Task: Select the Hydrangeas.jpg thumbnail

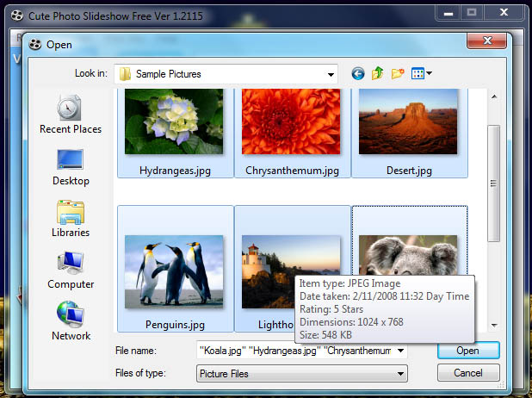Action: click(174, 121)
